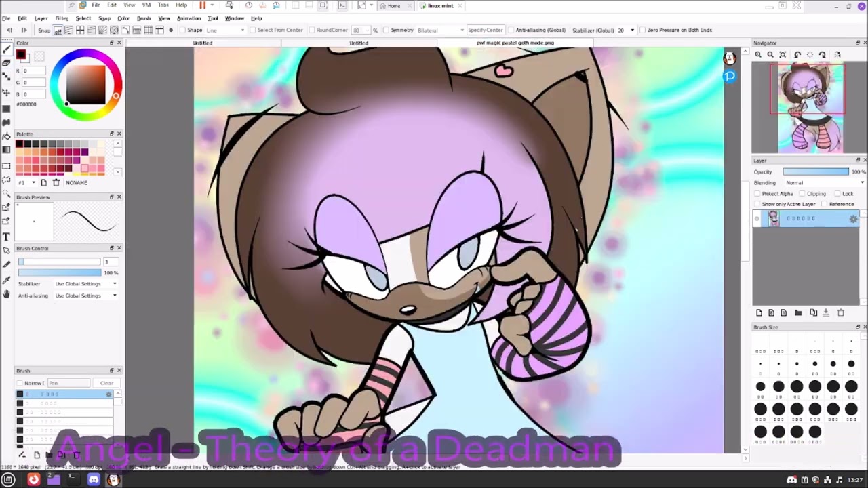This screenshot has height=488, width=868.
Task: Open the layer Blending mode dropdown
Action: (825, 183)
